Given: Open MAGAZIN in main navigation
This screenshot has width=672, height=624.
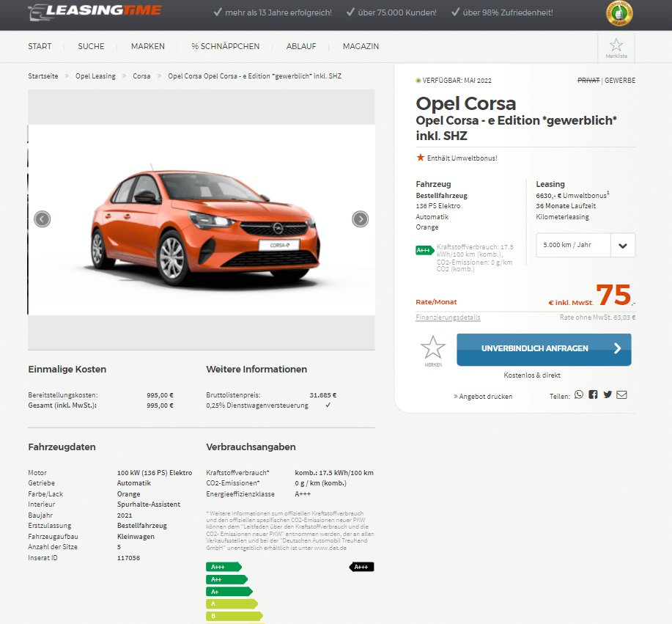Looking at the screenshot, I should [361, 46].
